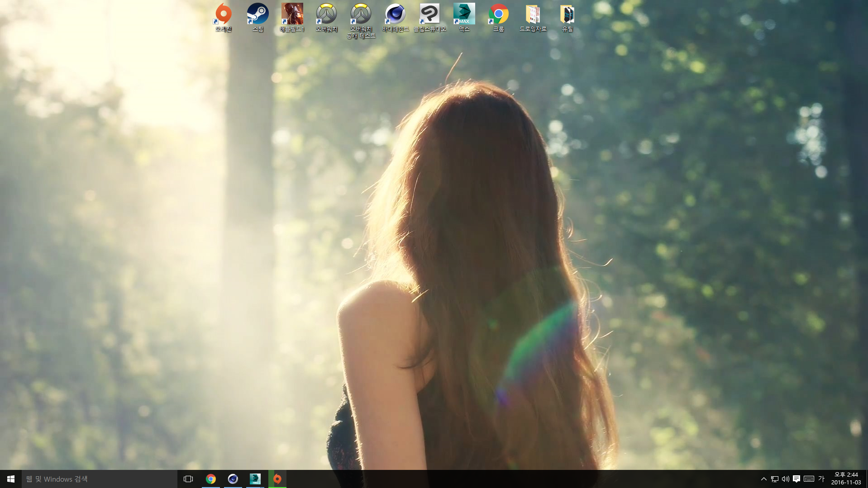Toggle Korean/English input mode (가) indicator
This screenshot has width=868, height=488.
pos(821,479)
